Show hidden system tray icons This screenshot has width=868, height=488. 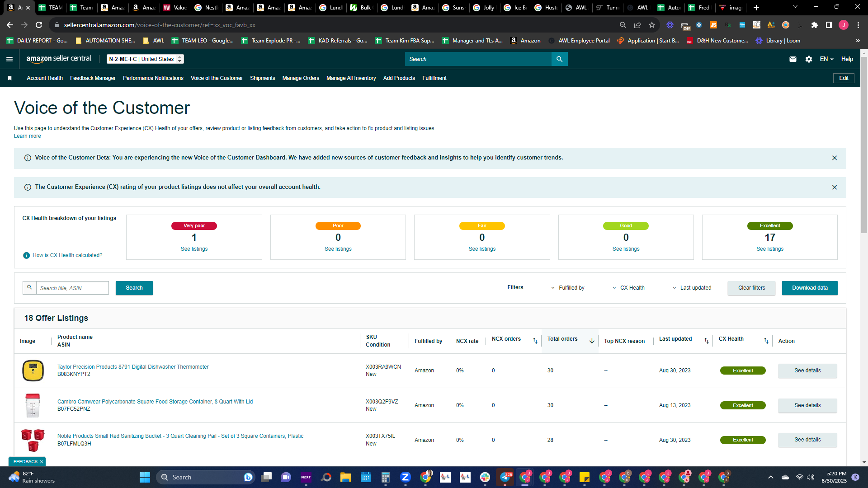click(771, 477)
